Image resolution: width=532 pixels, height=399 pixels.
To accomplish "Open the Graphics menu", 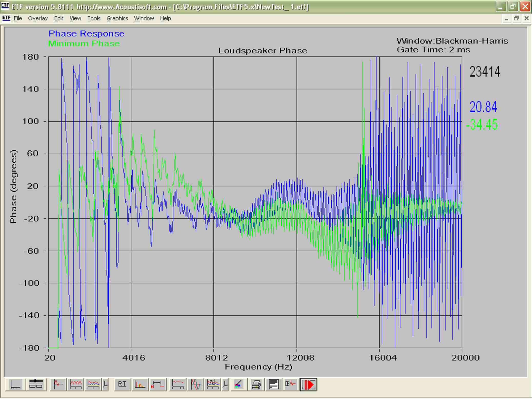I will 117,18.
